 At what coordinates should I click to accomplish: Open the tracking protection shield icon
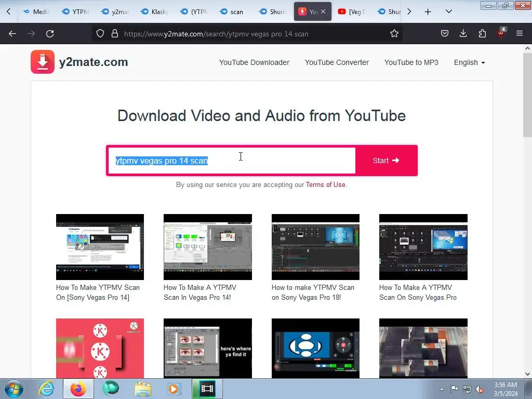coord(100,34)
